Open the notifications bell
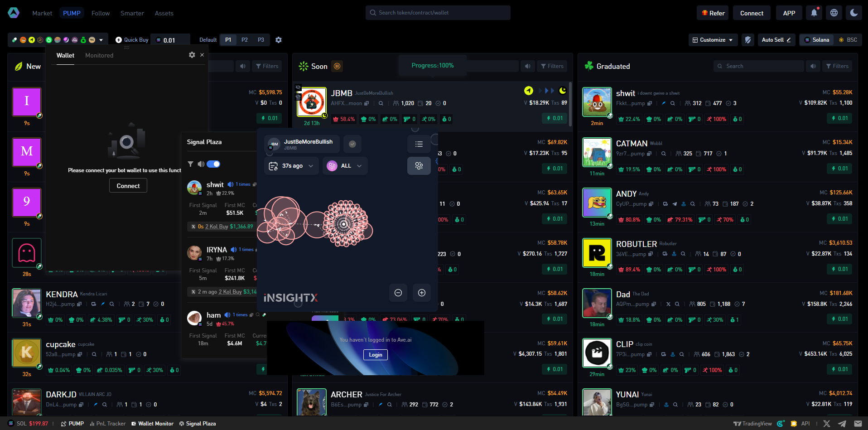This screenshot has width=868, height=430. pos(814,13)
